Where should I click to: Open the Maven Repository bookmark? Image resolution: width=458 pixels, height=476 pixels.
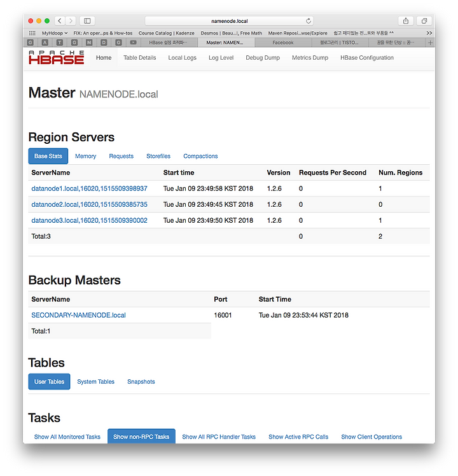(x=298, y=33)
